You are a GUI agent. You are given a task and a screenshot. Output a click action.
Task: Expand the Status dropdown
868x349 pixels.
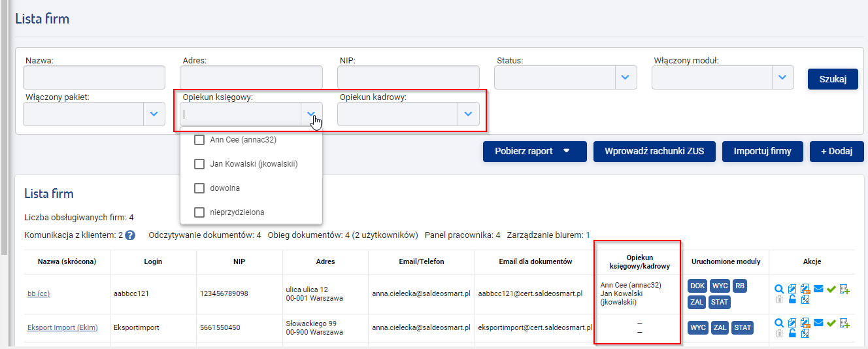point(565,78)
